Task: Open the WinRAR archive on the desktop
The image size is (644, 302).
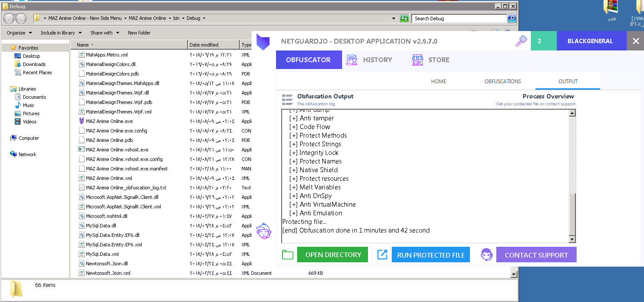Action: click(611, 7)
